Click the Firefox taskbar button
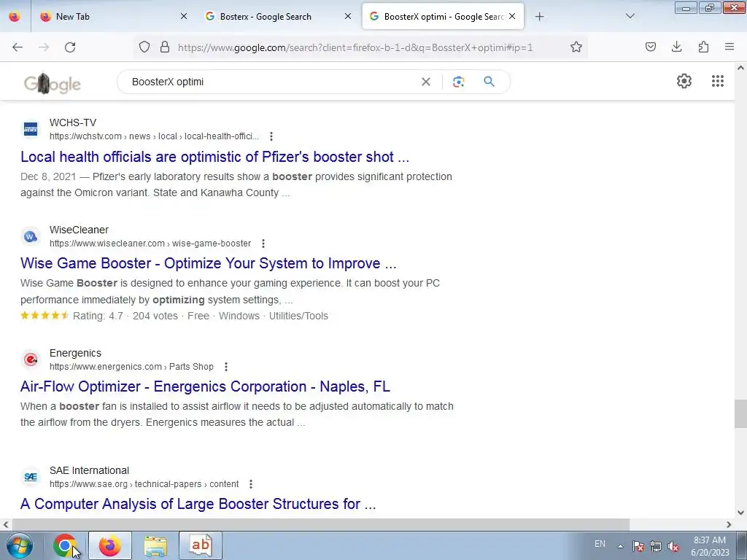The image size is (747, 560). pos(109,545)
